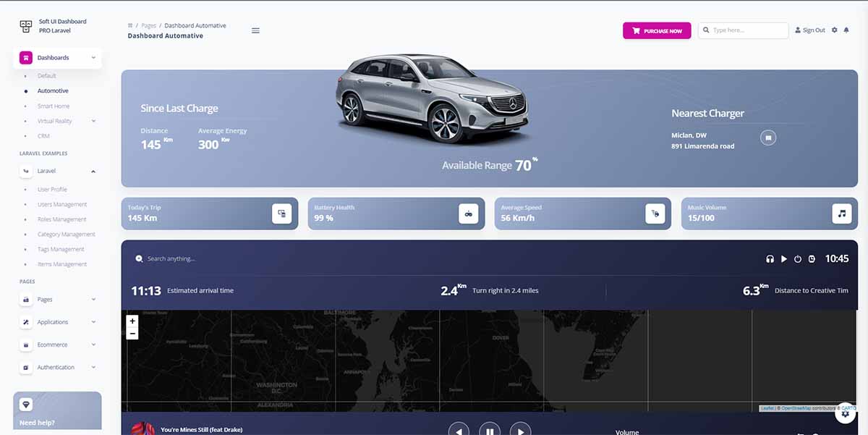The image size is (868, 435).
Task: Open the Today's Trip card icon
Action: click(x=282, y=213)
